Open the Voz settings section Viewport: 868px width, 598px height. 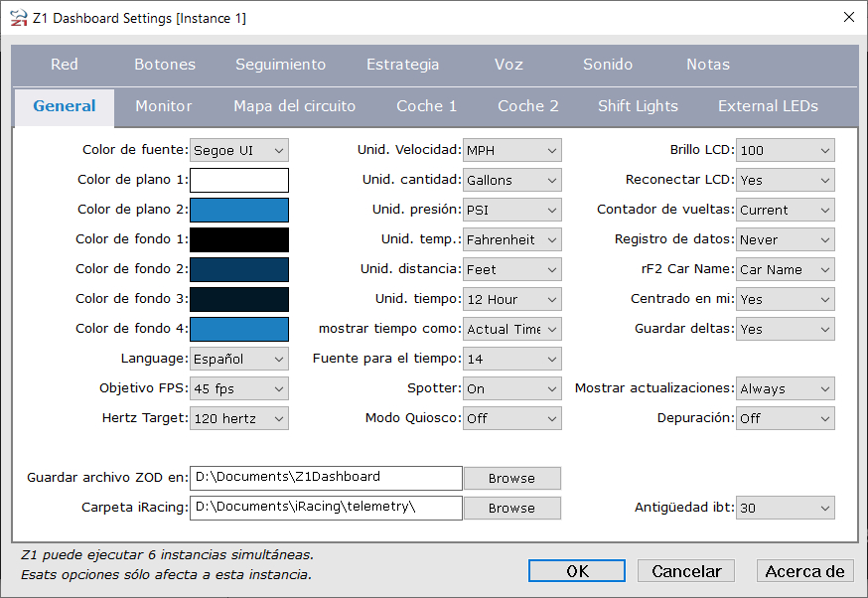pos(508,63)
